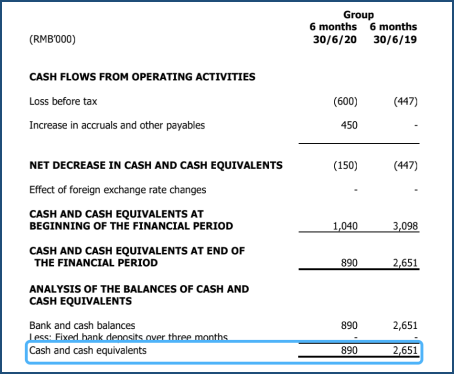Click ANALYSIS OF THE BALANCES heading
The height and width of the screenshot is (374, 454).
pyautogui.click(x=139, y=295)
